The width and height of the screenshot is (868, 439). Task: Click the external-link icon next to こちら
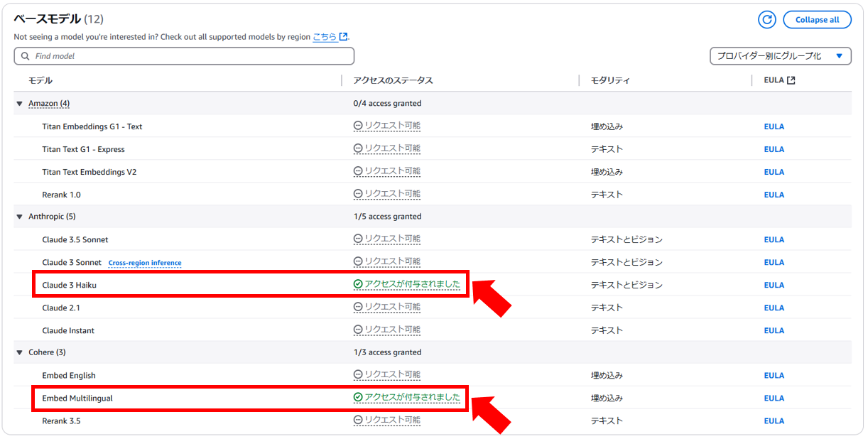(x=344, y=36)
